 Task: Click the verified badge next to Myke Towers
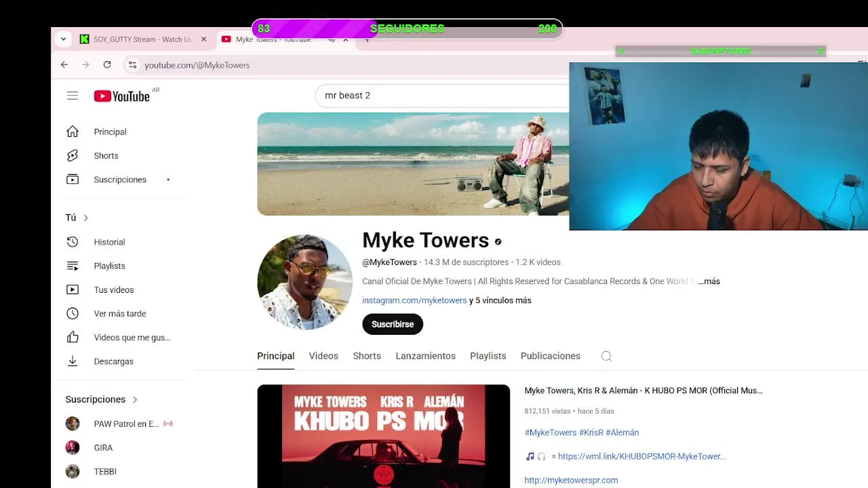click(x=498, y=242)
